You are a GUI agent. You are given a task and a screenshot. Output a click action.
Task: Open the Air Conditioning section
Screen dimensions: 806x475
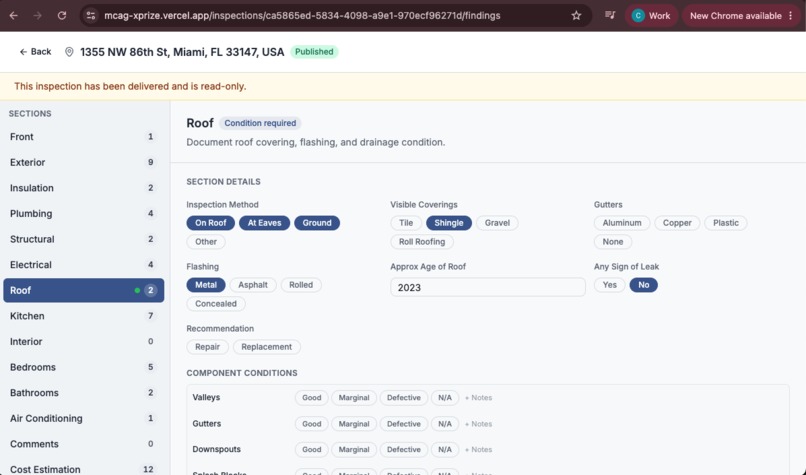(x=83, y=418)
